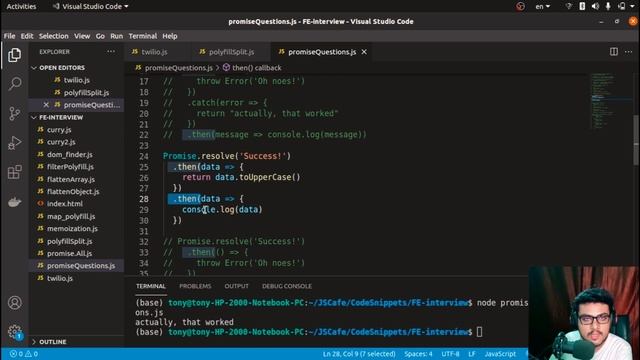Switch to the Debug Console tab
Viewport: 640px width, 360px height.
[x=287, y=286]
